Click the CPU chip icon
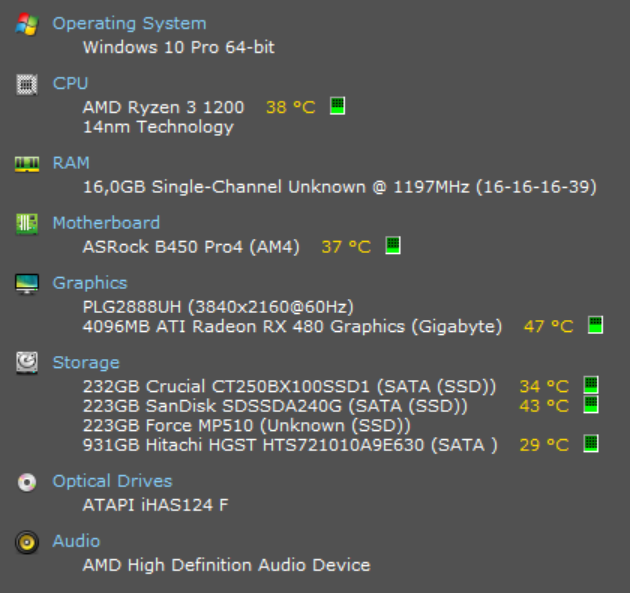 click(27, 84)
